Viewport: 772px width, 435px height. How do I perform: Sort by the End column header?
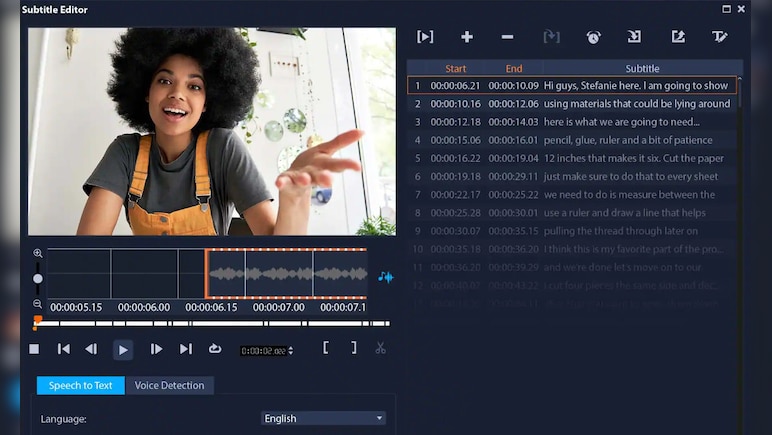pos(514,68)
